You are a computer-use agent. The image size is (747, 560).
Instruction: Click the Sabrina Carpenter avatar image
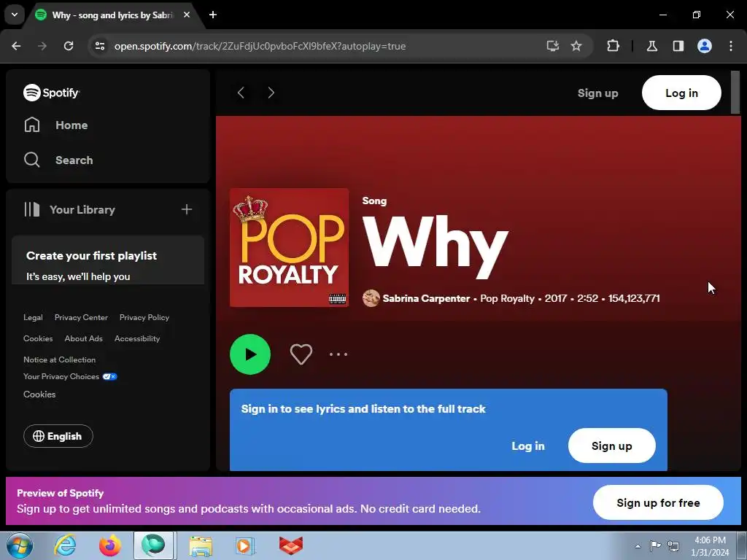[x=371, y=298]
